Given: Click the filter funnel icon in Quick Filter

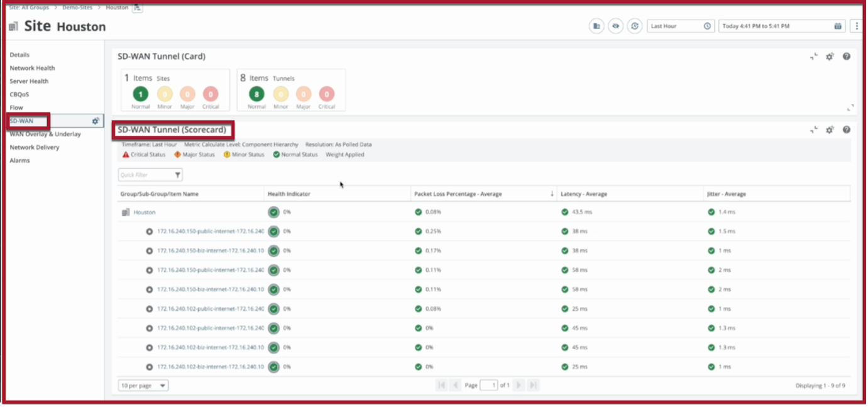Looking at the screenshot, I should pos(177,175).
